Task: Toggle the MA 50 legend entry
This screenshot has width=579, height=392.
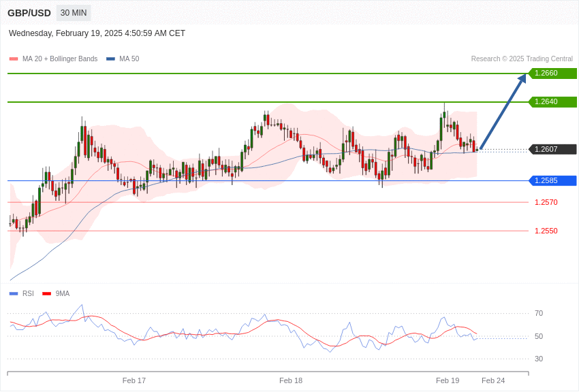Action: tap(123, 59)
